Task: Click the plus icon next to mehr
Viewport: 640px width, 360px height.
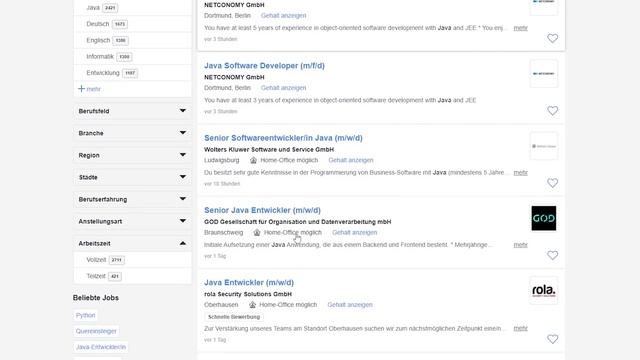Action: tap(81, 89)
